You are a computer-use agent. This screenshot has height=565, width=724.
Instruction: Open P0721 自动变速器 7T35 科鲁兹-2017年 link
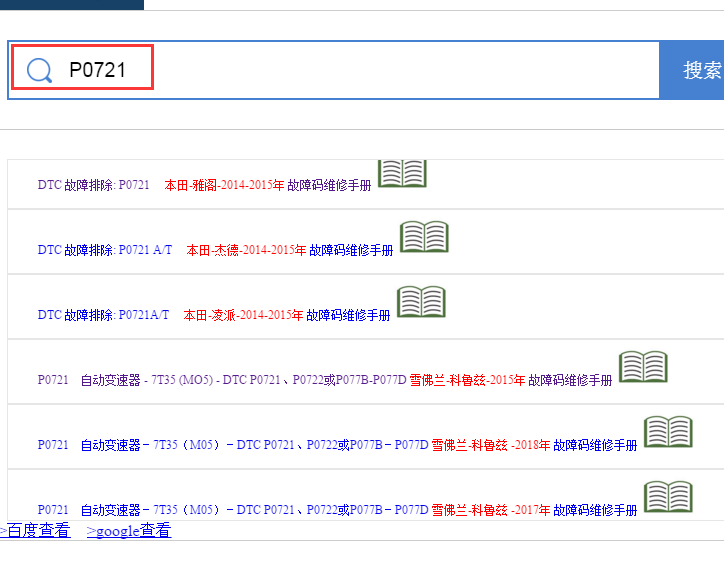pyautogui.click(x=337, y=511)
